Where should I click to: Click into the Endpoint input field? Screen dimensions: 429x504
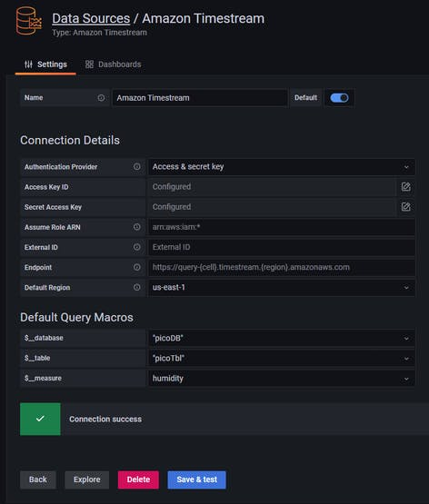tap(282, 267)
